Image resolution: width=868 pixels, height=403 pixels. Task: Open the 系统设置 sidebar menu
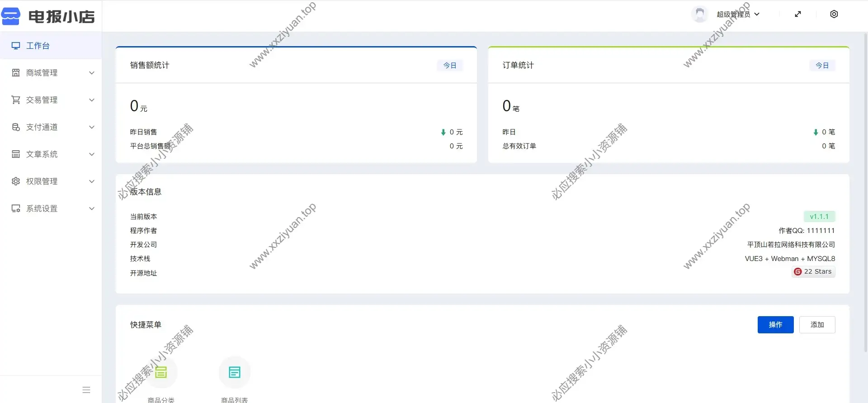42,209
